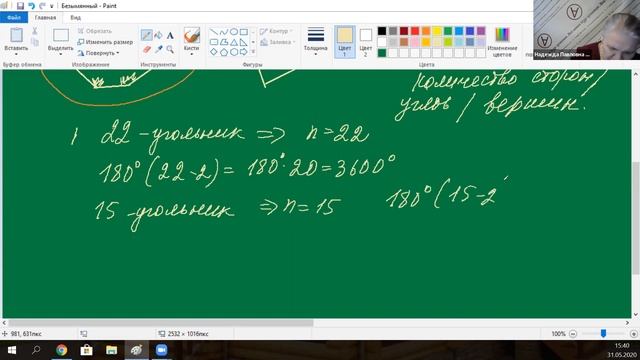Click the Copy icon under scissors
This screenshot has width=640, height=360.
pyautogui.click(x=35, y=42)
